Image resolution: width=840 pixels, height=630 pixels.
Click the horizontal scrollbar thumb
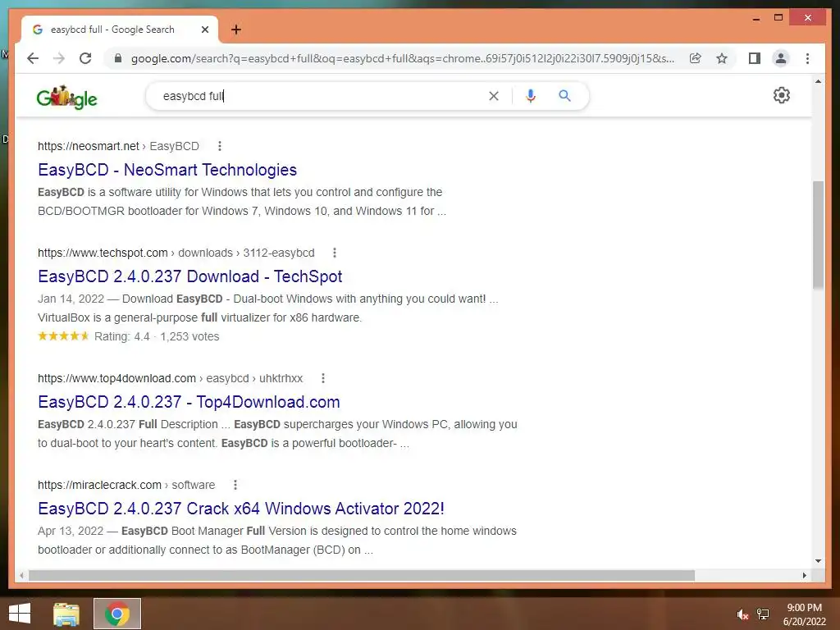362,575
